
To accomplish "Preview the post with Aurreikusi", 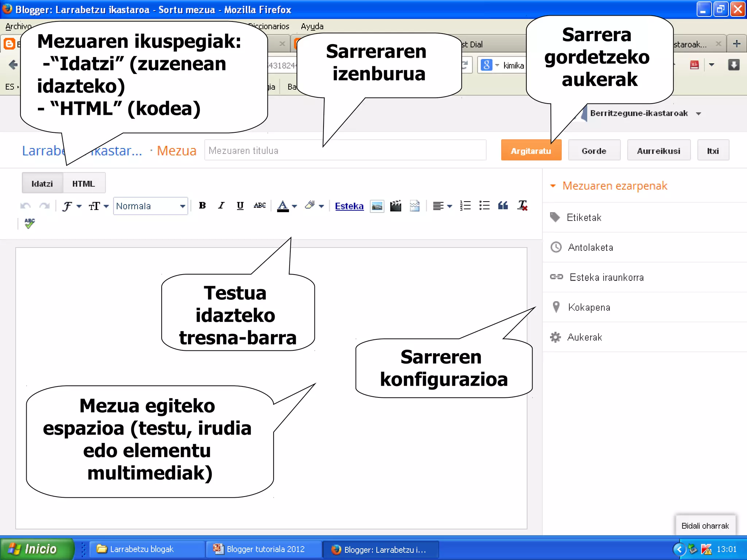I will tap(659, 150).
